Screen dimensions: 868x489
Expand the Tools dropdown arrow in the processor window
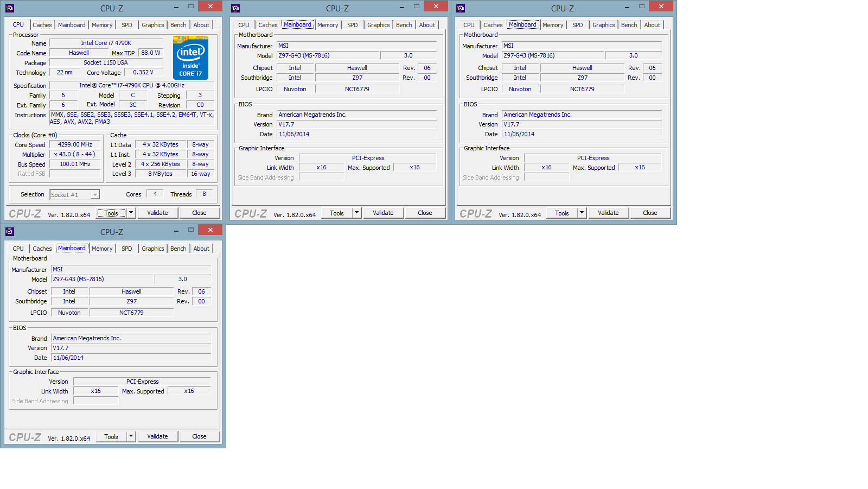[131, 213]
